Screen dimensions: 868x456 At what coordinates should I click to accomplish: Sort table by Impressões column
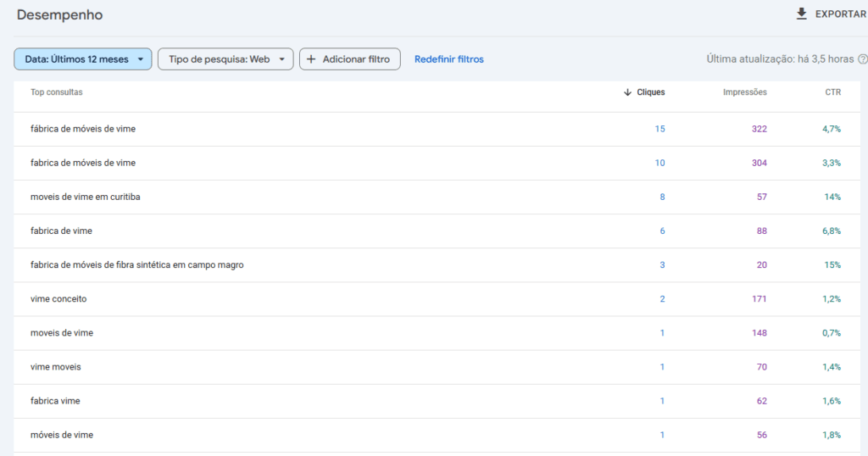pos(744,92)
